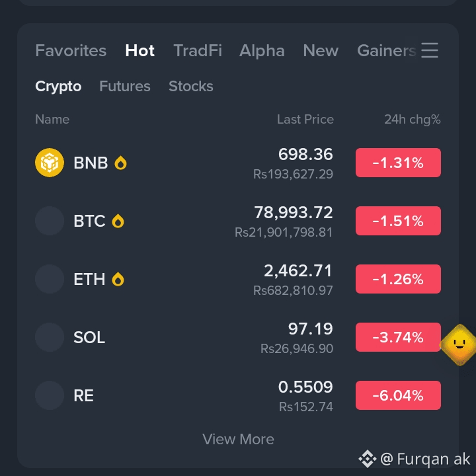Tap the yellow smiley mascot icon
Image resolution: width=476 pixels, height=476 pixels.
click(459, 344)
